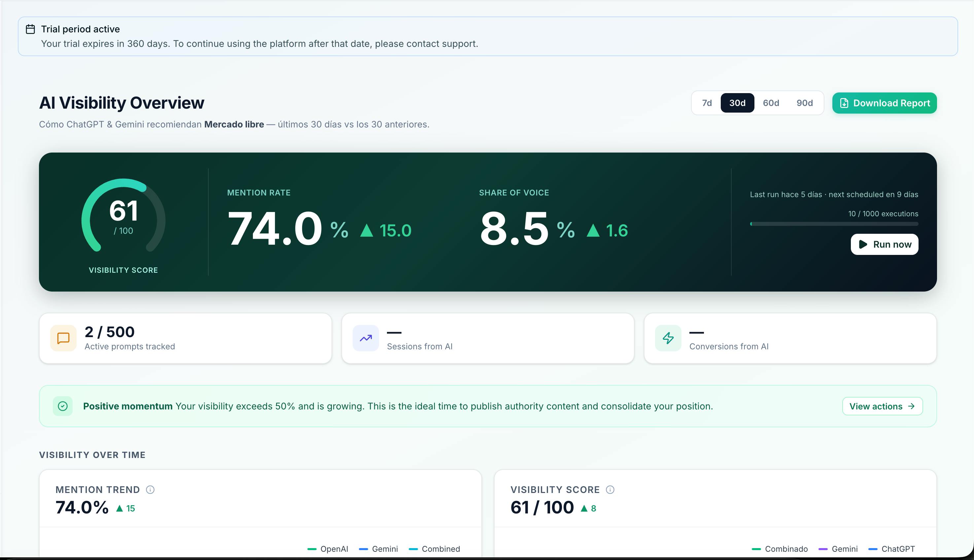Click the '61 / 100' chart header value

pyautogui.click(x=542, y=507)
